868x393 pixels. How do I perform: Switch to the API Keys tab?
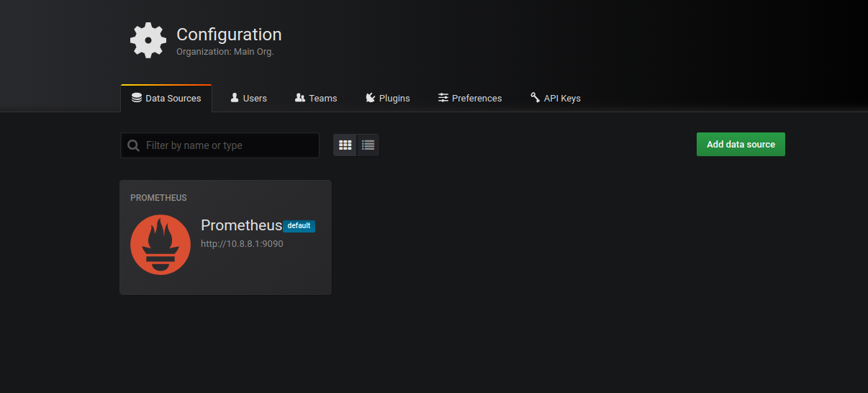pyautogui.click(x=555, y=98)
